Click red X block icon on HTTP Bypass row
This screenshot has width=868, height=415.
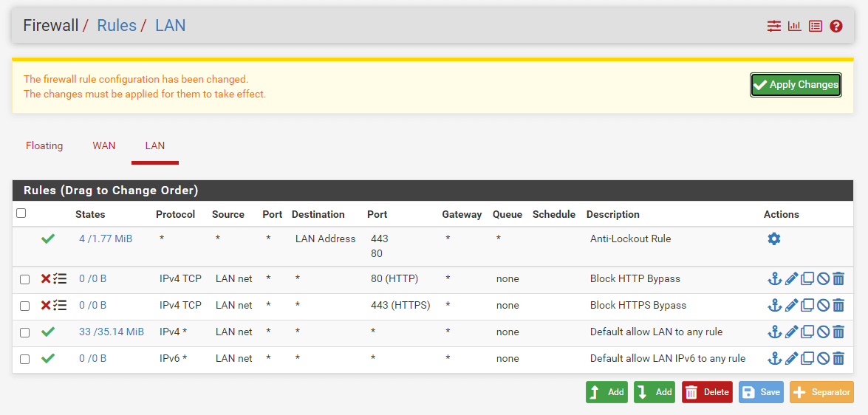[x=46, y=278]
